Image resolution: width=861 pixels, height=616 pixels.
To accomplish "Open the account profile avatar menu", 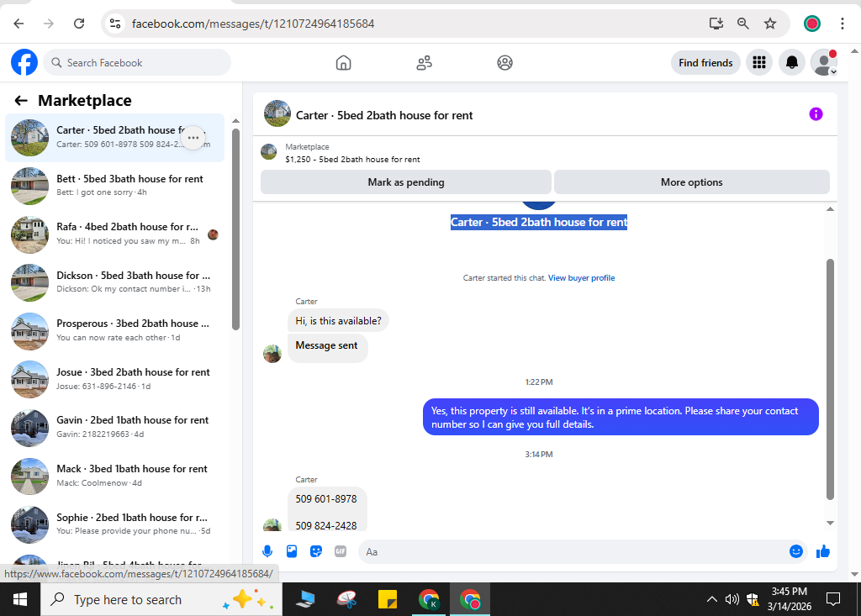I will click(x=824, y=62).
